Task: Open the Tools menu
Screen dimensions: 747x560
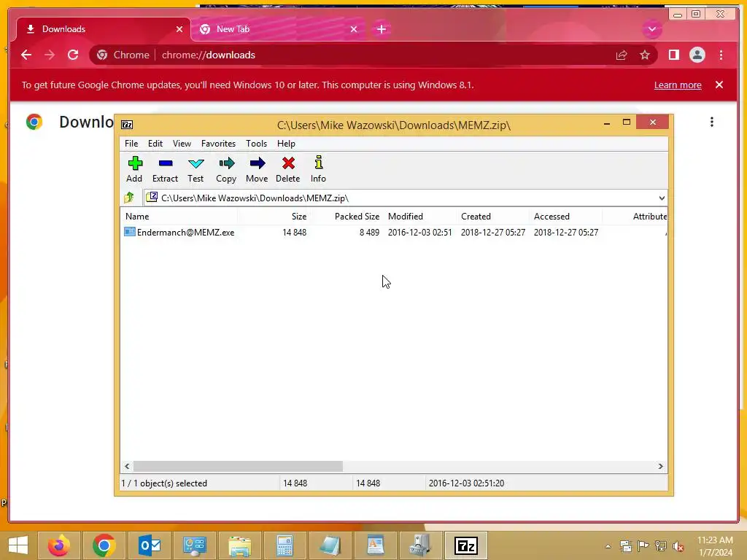Action: (256, 144)
